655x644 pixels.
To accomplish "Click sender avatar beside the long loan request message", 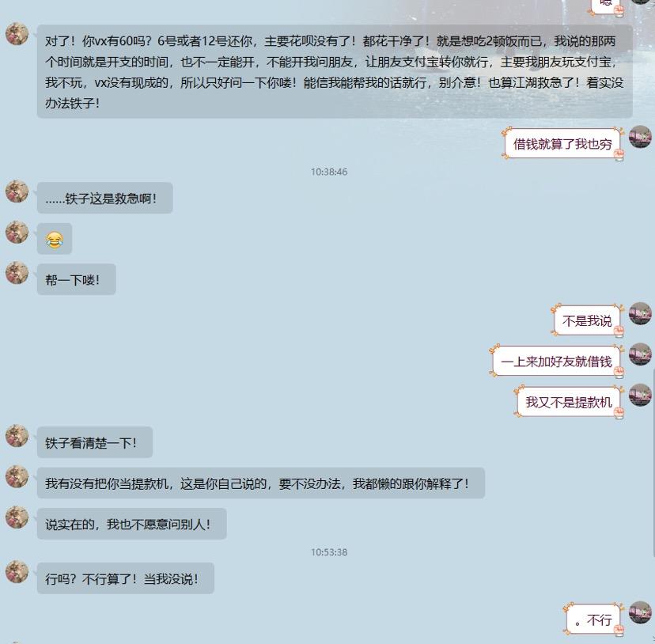I will point(17,33).
